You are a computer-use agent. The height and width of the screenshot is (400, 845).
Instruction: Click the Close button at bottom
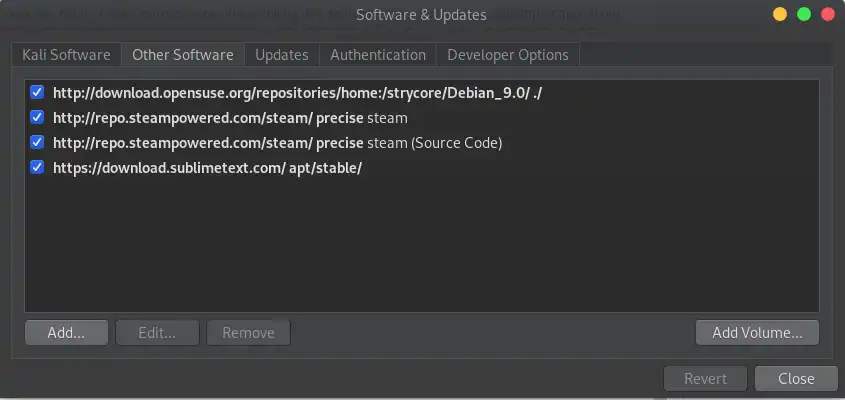(796, 378)
